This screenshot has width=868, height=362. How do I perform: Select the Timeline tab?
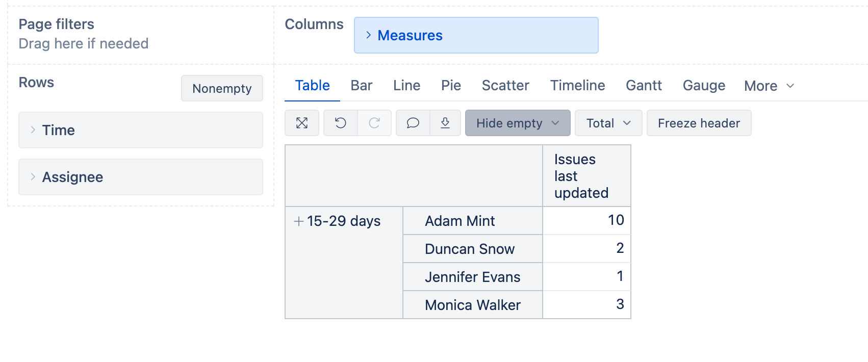click(577, 86)
